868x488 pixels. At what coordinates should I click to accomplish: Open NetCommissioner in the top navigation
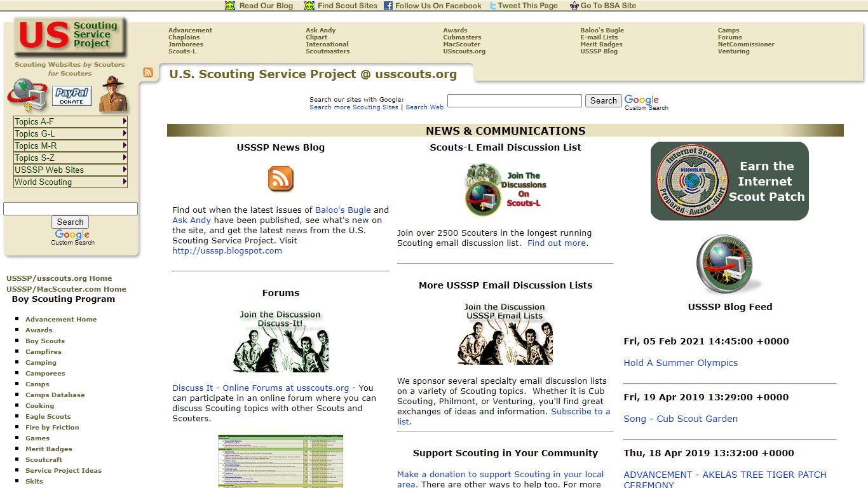coord(746,44)
